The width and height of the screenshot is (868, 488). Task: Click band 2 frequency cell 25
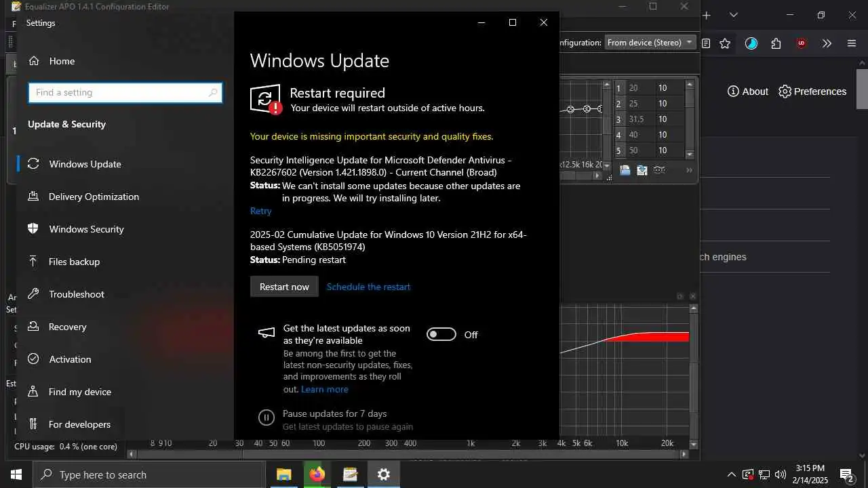[x=640, y=104]
